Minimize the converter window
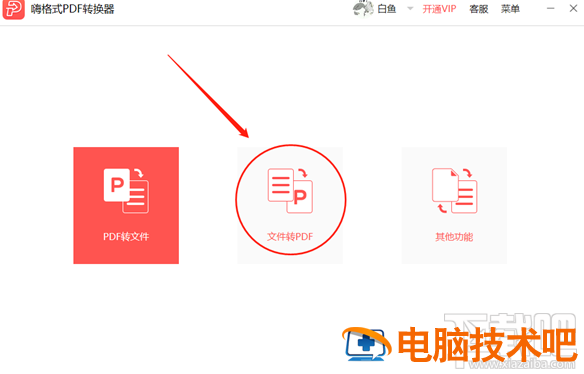 (x=550, y=9)
